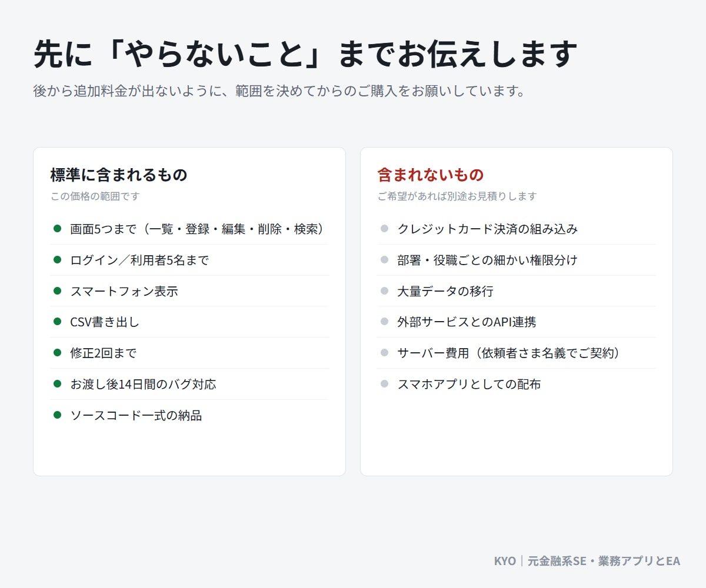706x588 pixels.
Task: Select the 標準に含まれるもの card title
Action: 119,175
